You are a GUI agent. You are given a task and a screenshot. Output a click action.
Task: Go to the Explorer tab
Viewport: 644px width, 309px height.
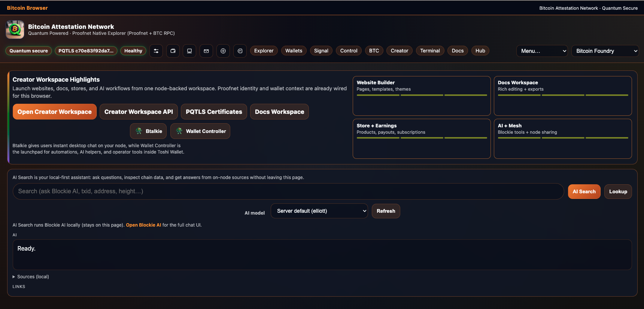pos(264,51)
